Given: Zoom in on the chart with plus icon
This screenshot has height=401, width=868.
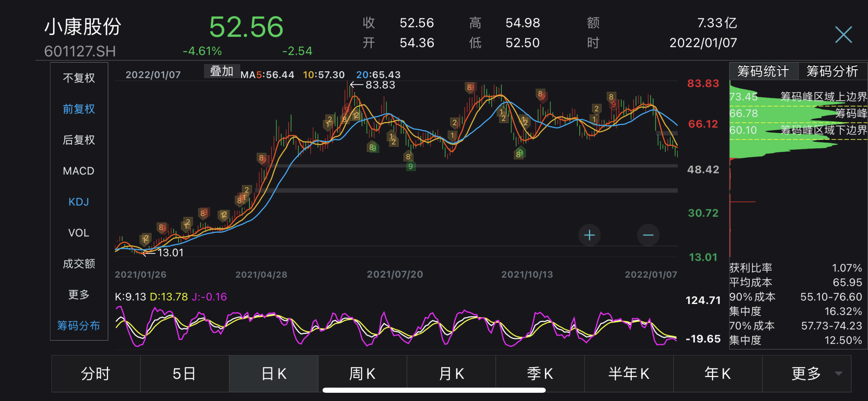Looking at the screenshot, I should [x=589, y=235].
